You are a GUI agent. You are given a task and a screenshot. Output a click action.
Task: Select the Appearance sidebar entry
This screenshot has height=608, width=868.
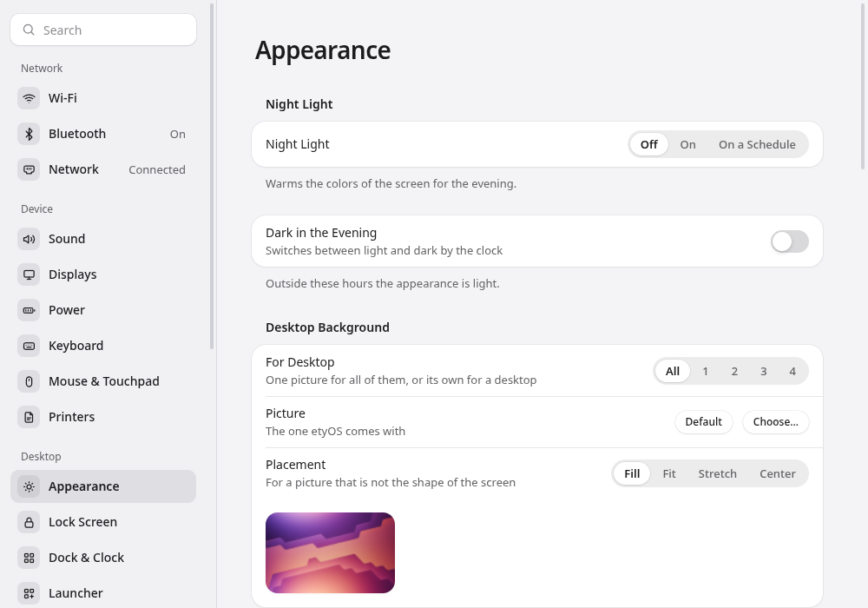coord(103,486)
